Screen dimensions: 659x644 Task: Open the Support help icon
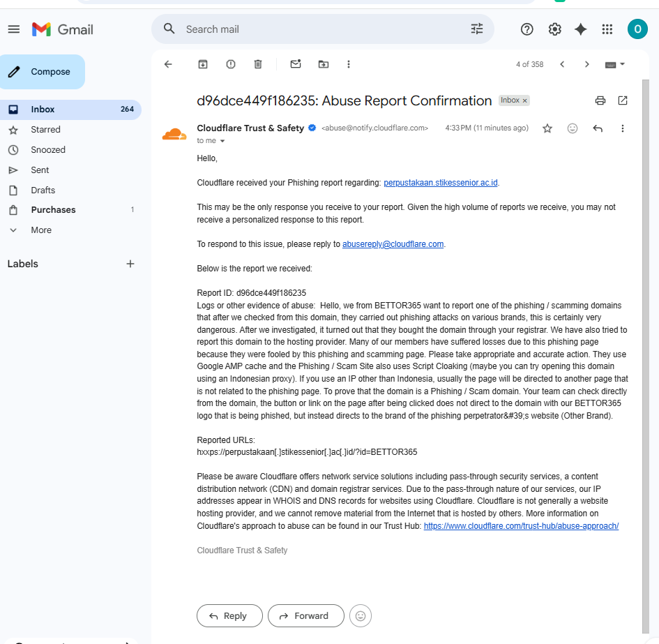[x=527, y=29]
